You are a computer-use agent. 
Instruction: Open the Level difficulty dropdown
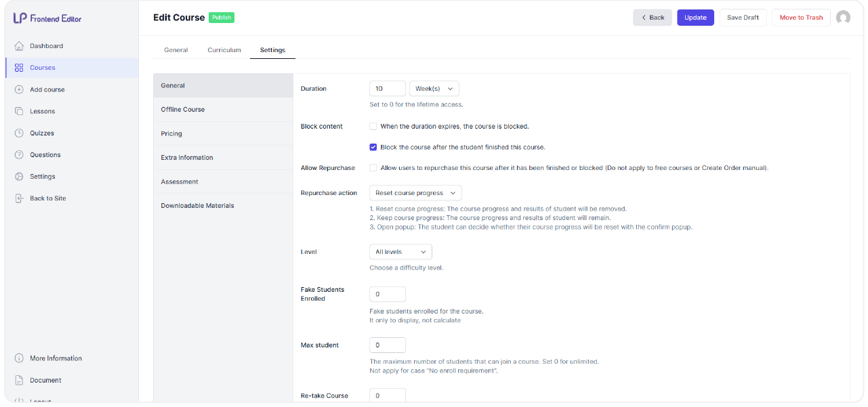[x=400, y=251]
